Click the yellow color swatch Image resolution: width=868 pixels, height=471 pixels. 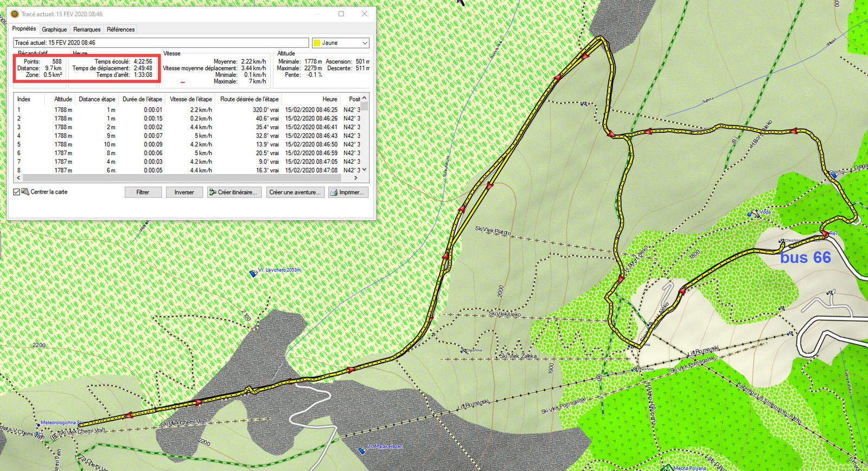pos(317,43)
